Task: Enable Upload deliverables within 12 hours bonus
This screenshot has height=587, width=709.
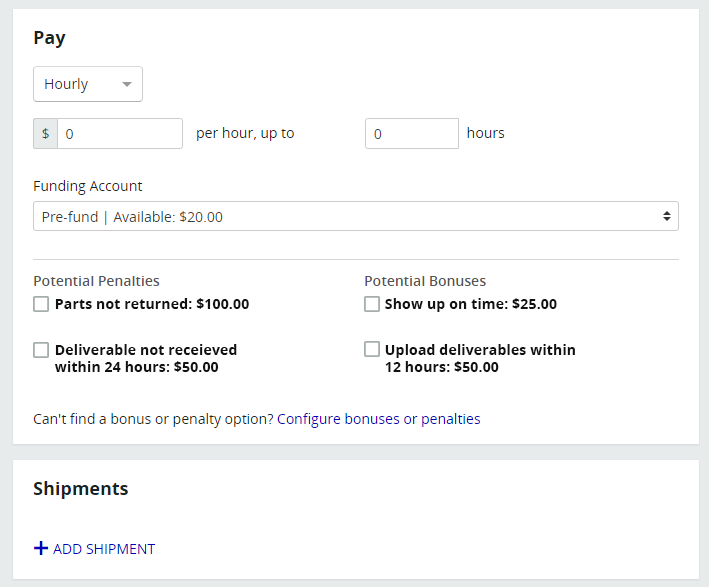Action: [x=372, y=349]
